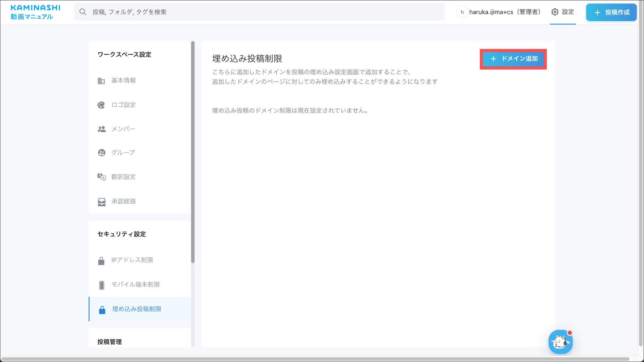Open the 翻訳設定 menu item

click(x=124, y=177)
